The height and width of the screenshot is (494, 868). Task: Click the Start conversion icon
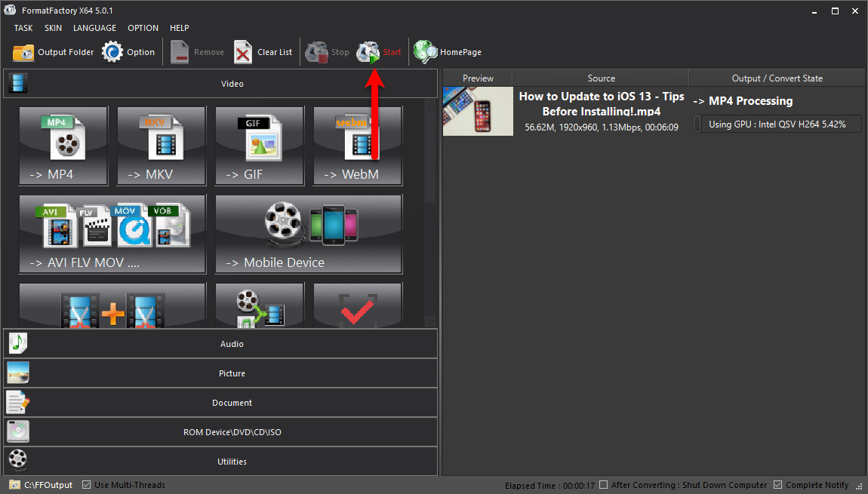point(368,52)
